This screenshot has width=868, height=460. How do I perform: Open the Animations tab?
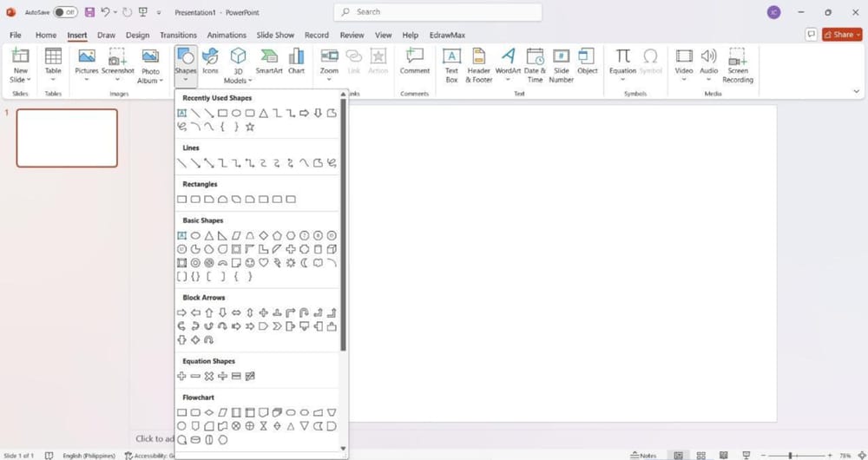pyautogui.click(x=227, y=35)
